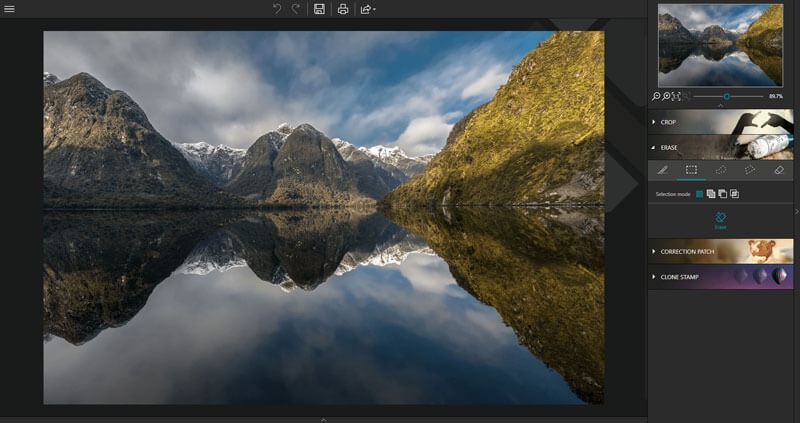Viewport: 800px width, 423px height.
Task: Collapse the Erase panel
Action: (x=720, y=147)
